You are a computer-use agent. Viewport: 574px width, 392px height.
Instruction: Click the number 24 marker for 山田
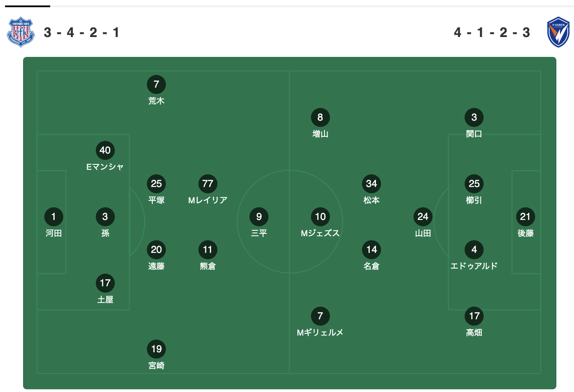pos(423,217)
